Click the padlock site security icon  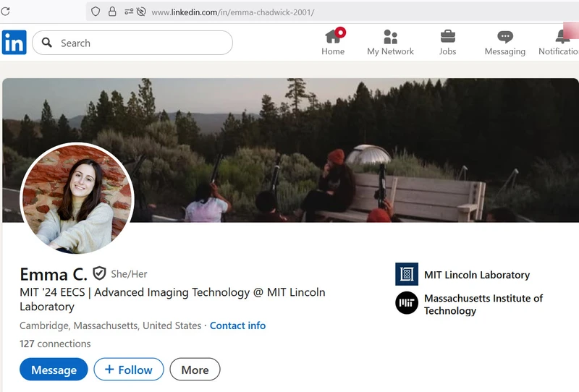click(112, 12)
